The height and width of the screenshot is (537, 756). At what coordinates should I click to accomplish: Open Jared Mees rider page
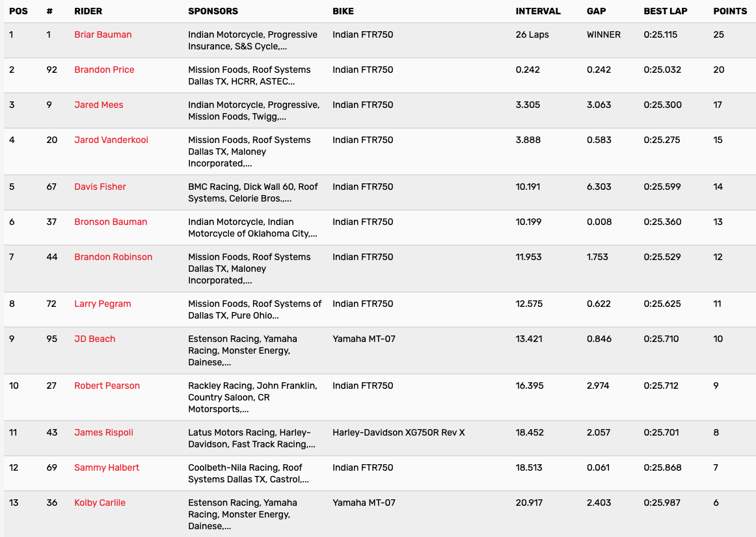pos(98,105)
